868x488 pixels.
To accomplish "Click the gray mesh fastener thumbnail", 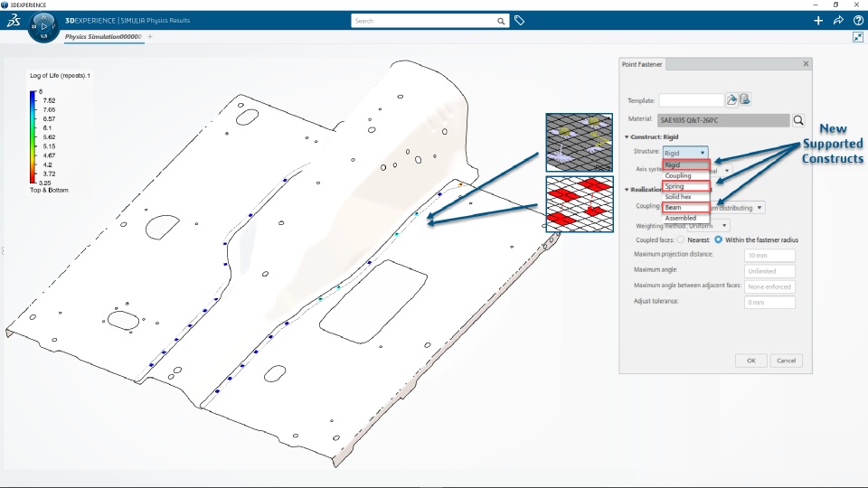I will (x=579, y=142).
